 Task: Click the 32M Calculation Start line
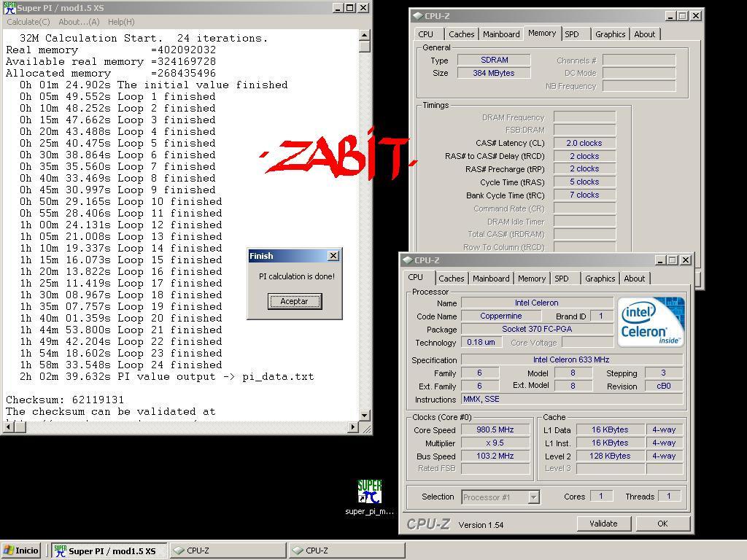[x=144, y=38]
